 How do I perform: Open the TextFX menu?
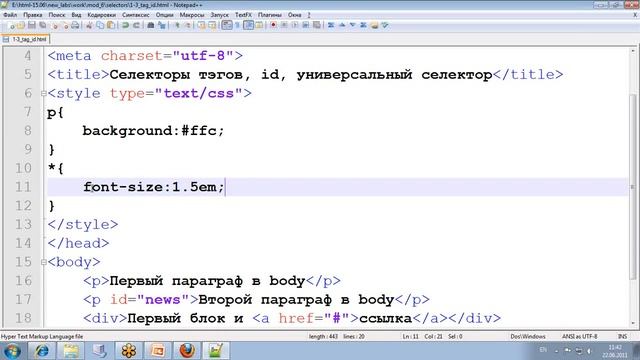[243, 15]
